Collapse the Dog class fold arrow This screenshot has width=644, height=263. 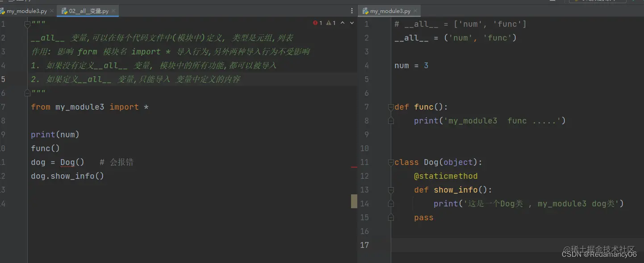[x=391, y=162]
